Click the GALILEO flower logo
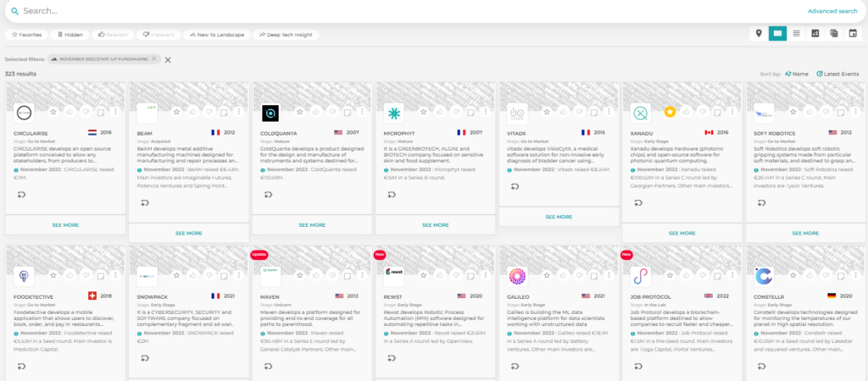Image resolution: width=868 pixels, height=381 pixels. click(518, 276)
